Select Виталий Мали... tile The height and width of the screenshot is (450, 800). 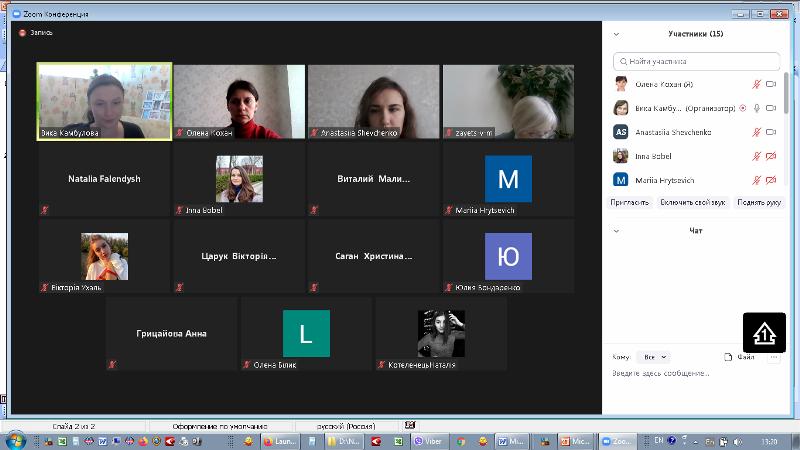[373, 179]
